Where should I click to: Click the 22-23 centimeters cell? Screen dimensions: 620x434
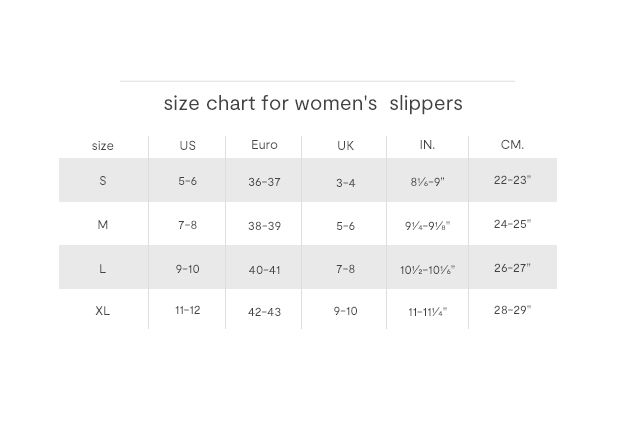click(512, 181)
